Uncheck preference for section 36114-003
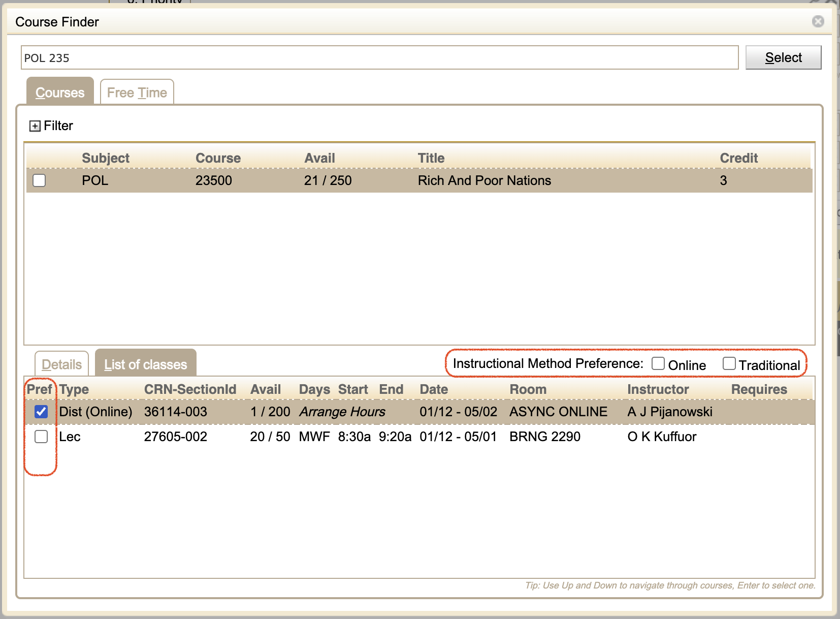 tap(41, 412)
